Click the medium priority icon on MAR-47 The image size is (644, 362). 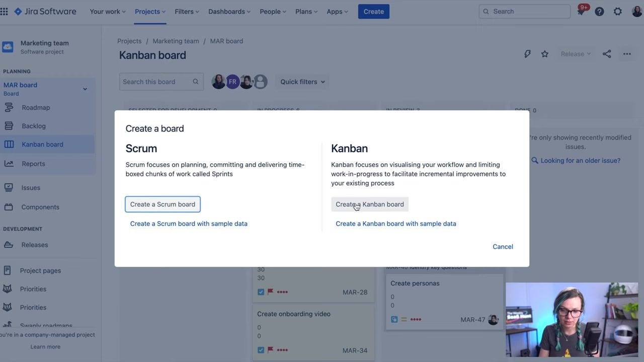tap(404, 319)
